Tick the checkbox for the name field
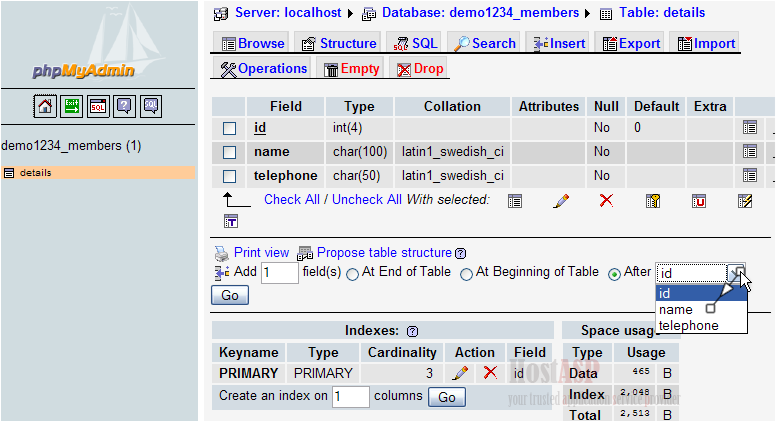This screenshot has height=422, width=776. [229, 153]
